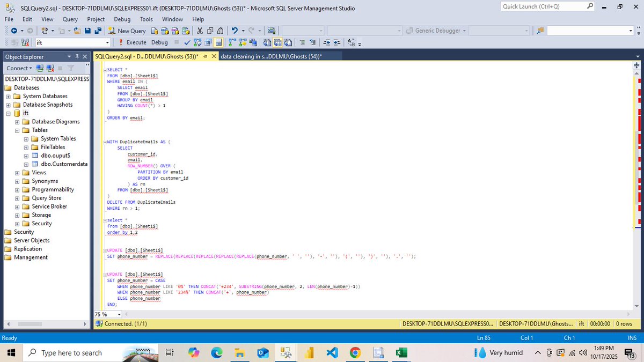Click Display Estimated Execution Plan icon
644x362 pixels.
click(x=197, y=42)
